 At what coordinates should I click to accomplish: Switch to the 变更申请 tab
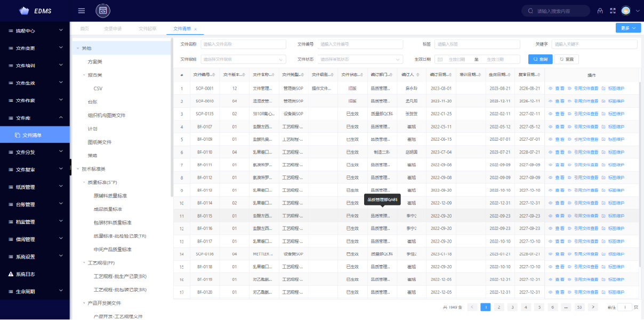point(112,29)
